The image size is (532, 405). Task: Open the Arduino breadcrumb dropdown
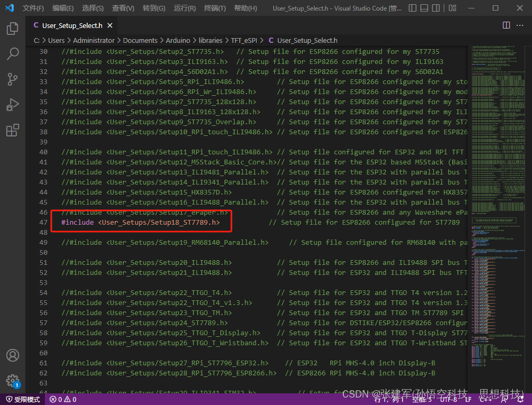(178, 40)
